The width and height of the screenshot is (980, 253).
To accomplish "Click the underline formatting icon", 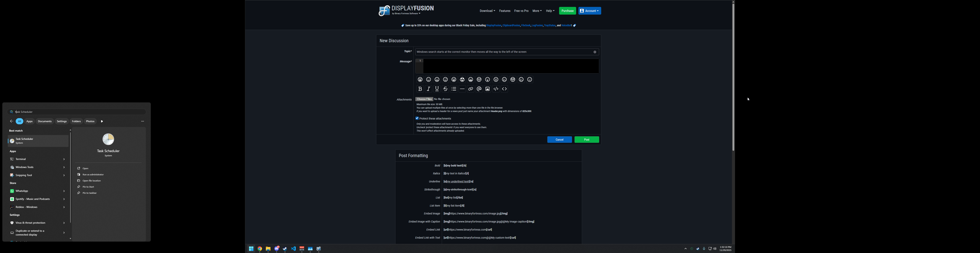I will click(437, 89).
